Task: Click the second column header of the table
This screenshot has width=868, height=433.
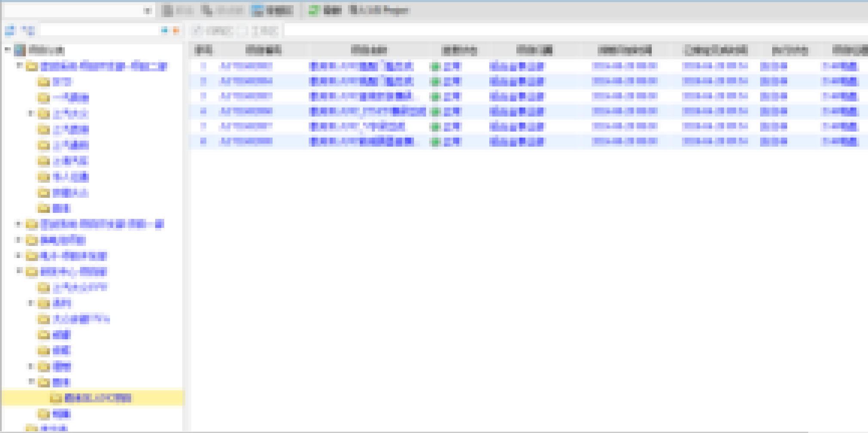Action: [264, 50]
